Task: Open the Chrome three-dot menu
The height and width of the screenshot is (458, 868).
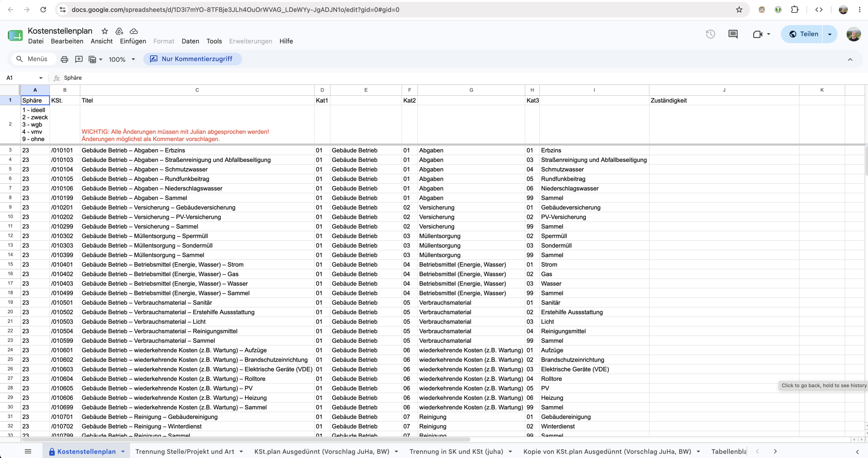Action: [859, 10]
